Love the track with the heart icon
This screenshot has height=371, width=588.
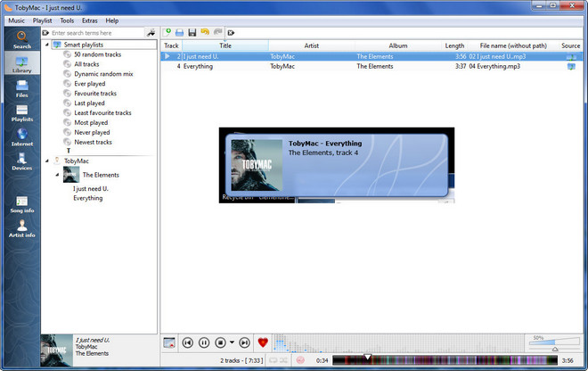pos(263,342)
